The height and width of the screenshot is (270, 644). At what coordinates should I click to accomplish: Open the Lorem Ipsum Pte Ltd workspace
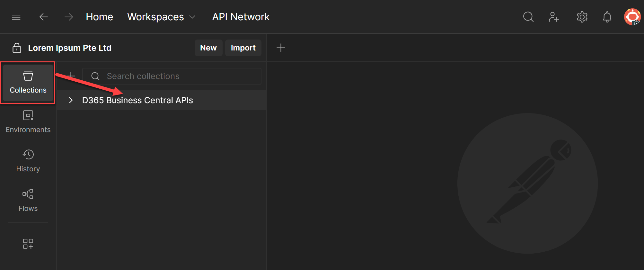pyautogui.click(x=70, y=48)
